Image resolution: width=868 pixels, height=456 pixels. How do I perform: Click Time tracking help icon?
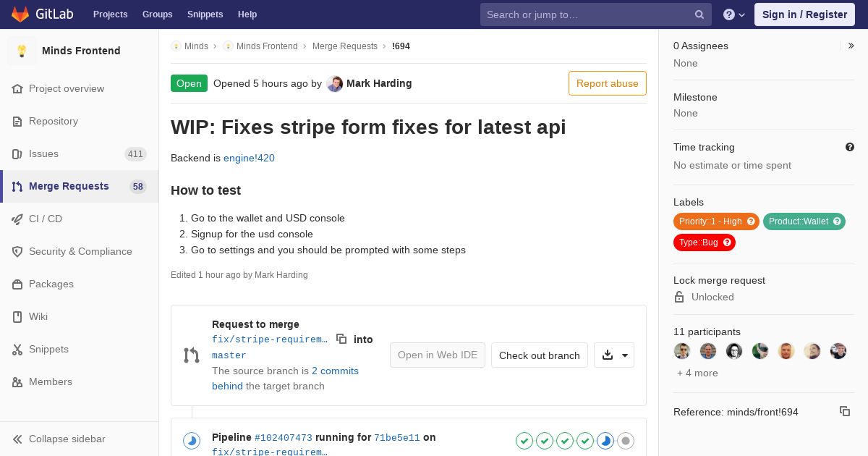850,147
